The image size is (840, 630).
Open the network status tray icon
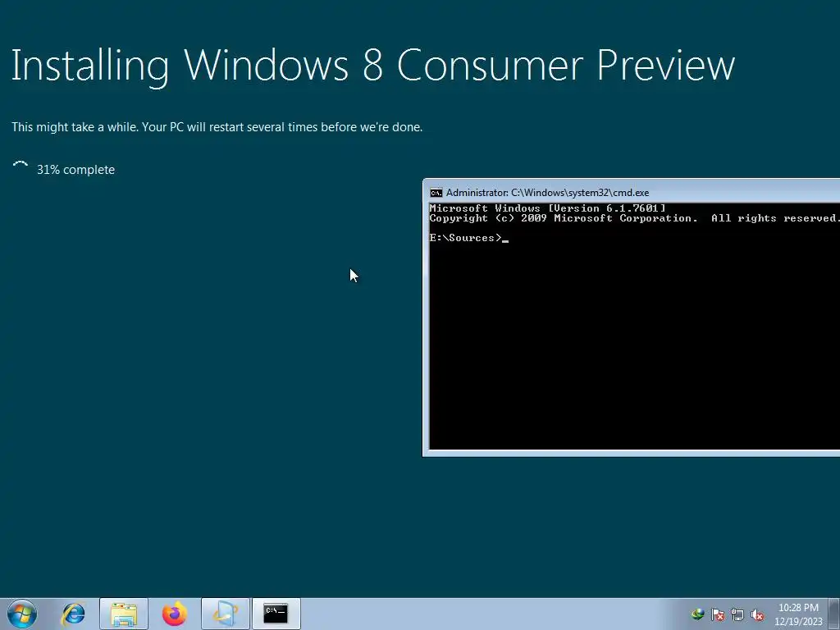(x=737, y=614)
